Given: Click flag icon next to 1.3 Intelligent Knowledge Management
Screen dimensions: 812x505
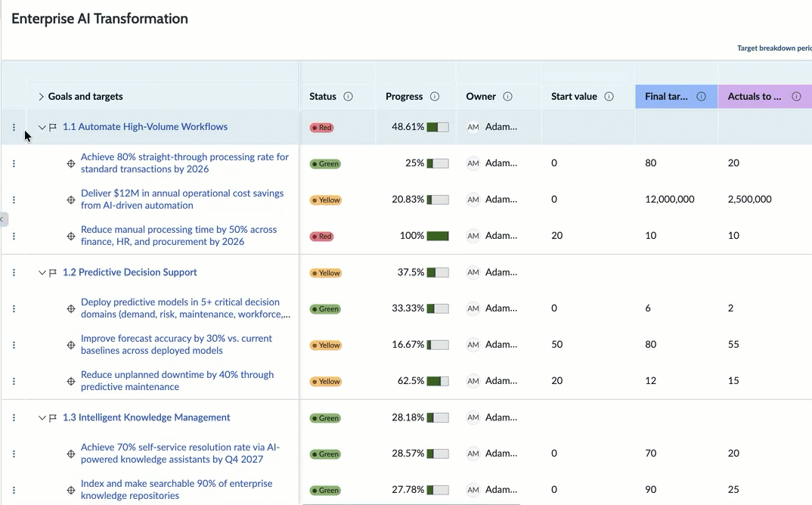Looking at the screenshot, I should 53,417.
